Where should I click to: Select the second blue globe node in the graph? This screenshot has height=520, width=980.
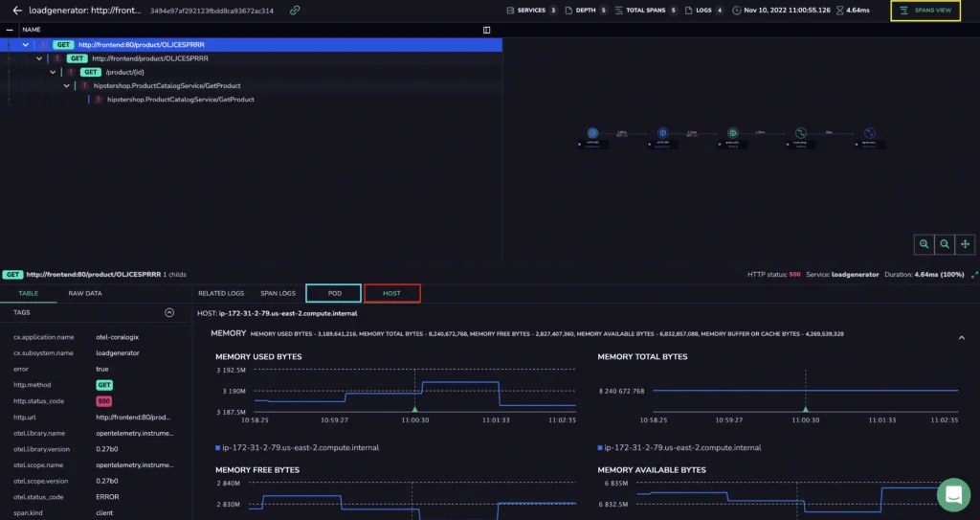662,133
